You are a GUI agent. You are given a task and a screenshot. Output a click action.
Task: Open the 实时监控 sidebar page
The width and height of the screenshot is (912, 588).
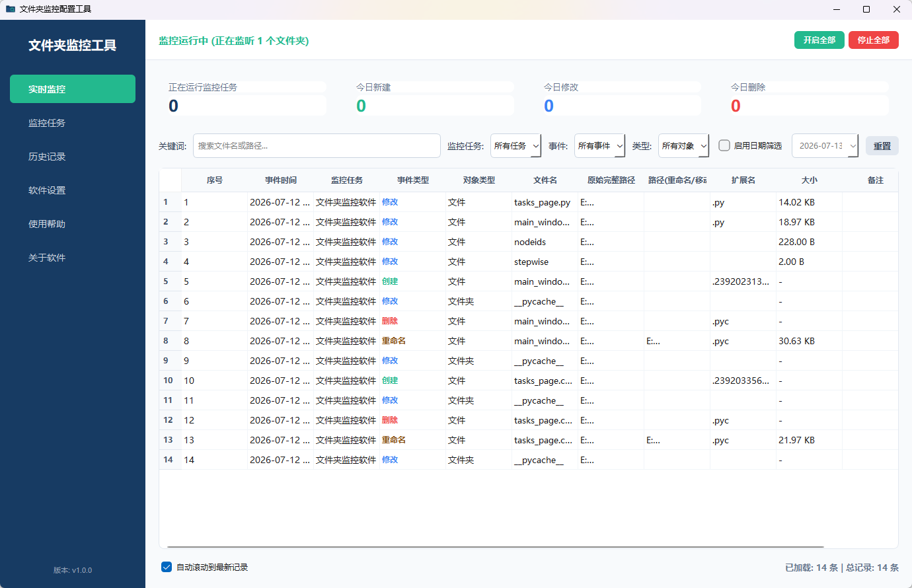coord(73,89)
